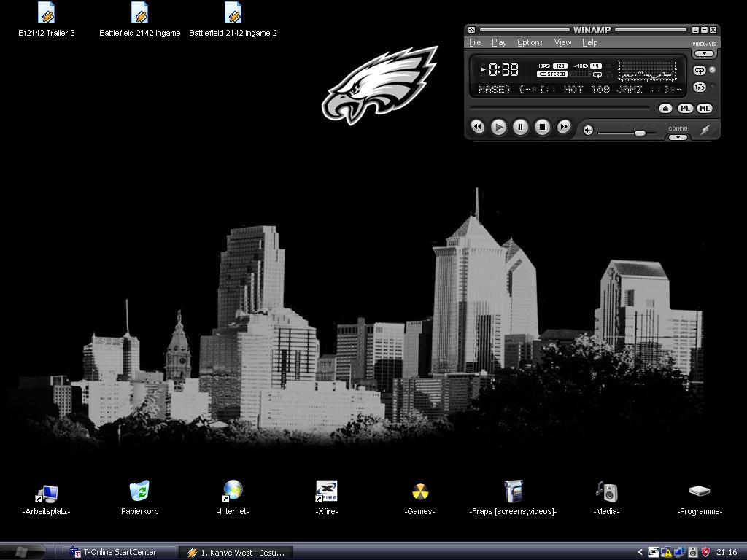Expand the Video/Vis drawer in Winamp

pyautogui.click(x=704, y=53)
